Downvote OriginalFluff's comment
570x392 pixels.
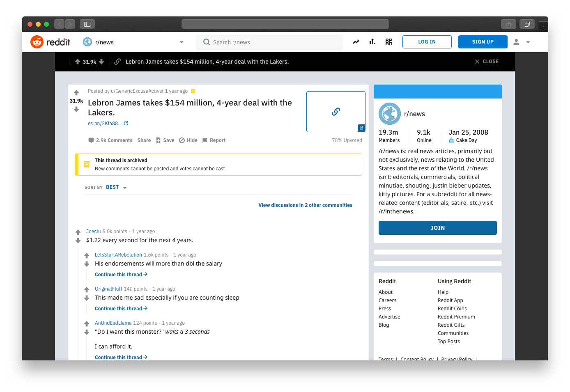click(87, 298)
